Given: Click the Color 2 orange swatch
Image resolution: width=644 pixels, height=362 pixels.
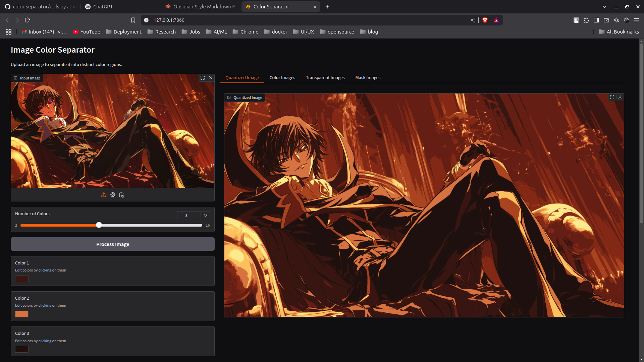Looking at the screenshot, I should (x=22, y=314).
